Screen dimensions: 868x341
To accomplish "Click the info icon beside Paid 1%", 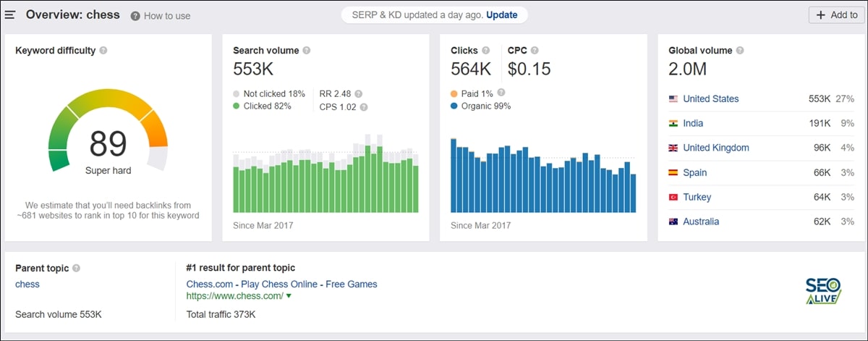I will click(x=501, y=93).
